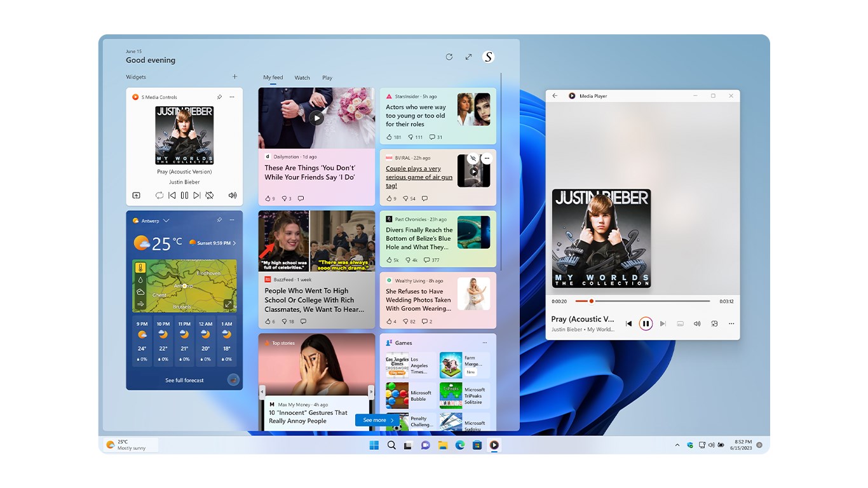Open BuzzFeed 'People Who Went To High School' article
This screenshot has height=488, width=868.
click(x=315, y=300)
